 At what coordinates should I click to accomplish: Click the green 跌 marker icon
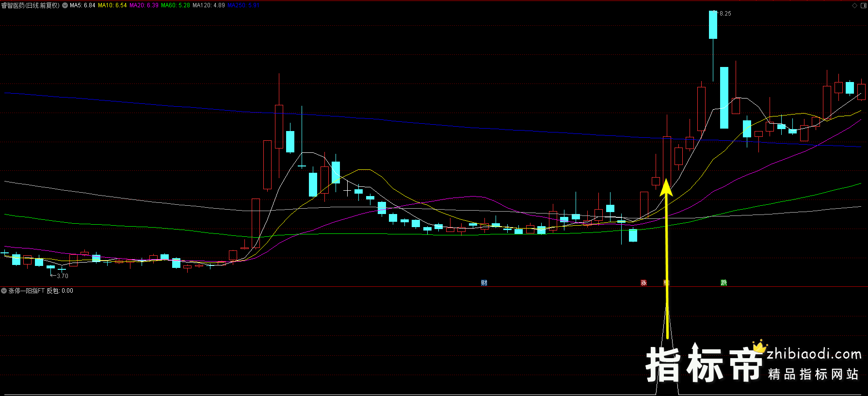(723, 283)
